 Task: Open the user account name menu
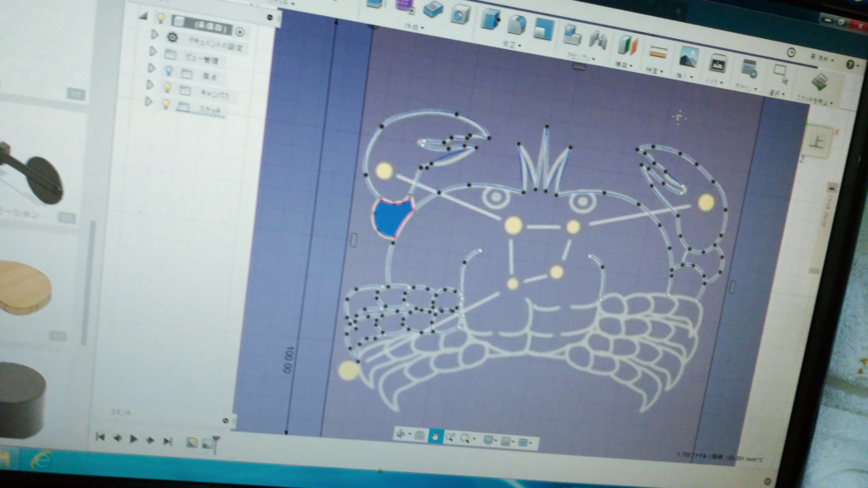[x=821, y=57]
